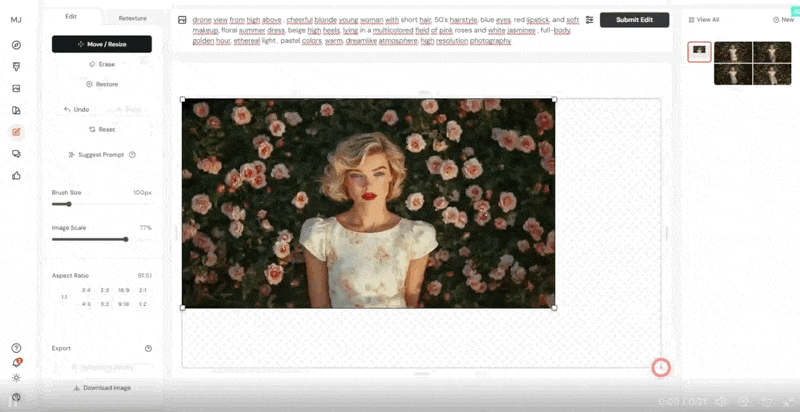Select 2:3 aspect ratio
Image resolution: width=800 pixels, height=412 pixels.
coord(105,290)
